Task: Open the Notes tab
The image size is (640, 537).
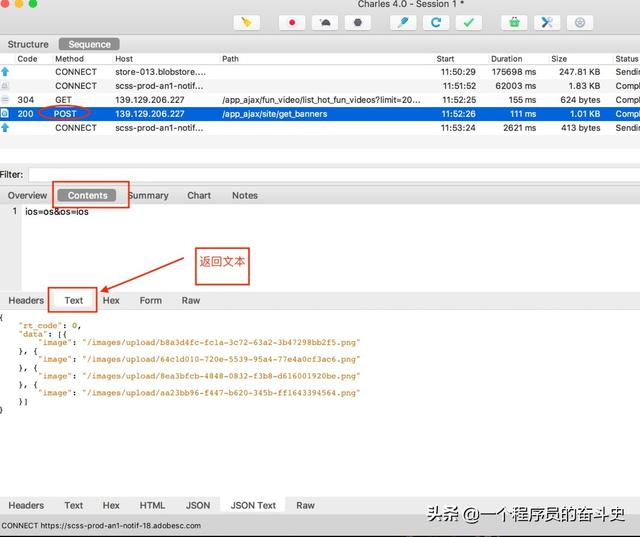Action: [245, 195]
